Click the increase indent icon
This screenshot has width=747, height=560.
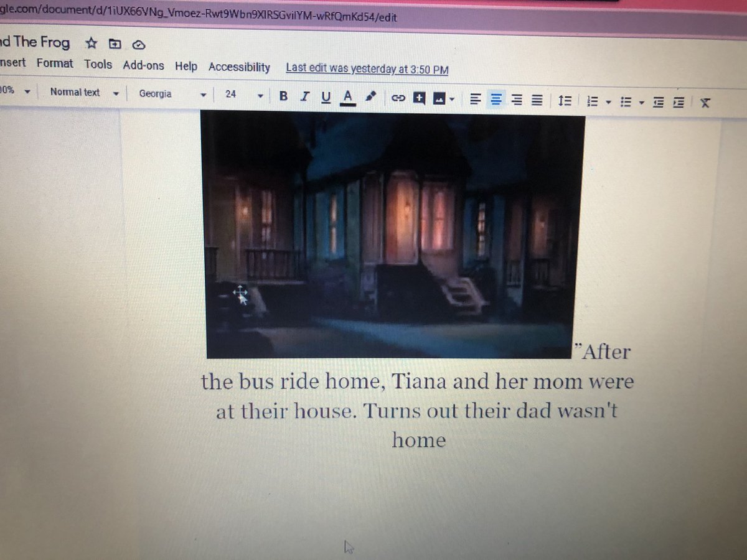click(x=679, y=102)
